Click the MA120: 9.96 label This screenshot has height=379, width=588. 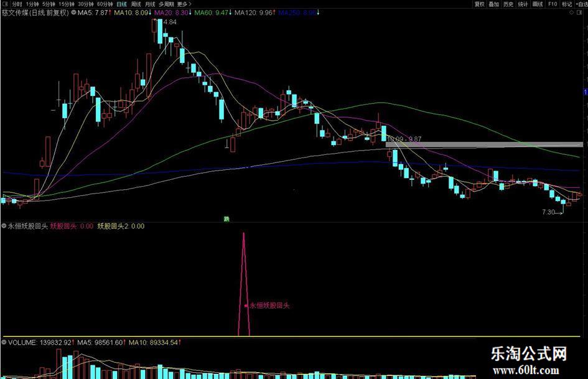tap(255, 12)
